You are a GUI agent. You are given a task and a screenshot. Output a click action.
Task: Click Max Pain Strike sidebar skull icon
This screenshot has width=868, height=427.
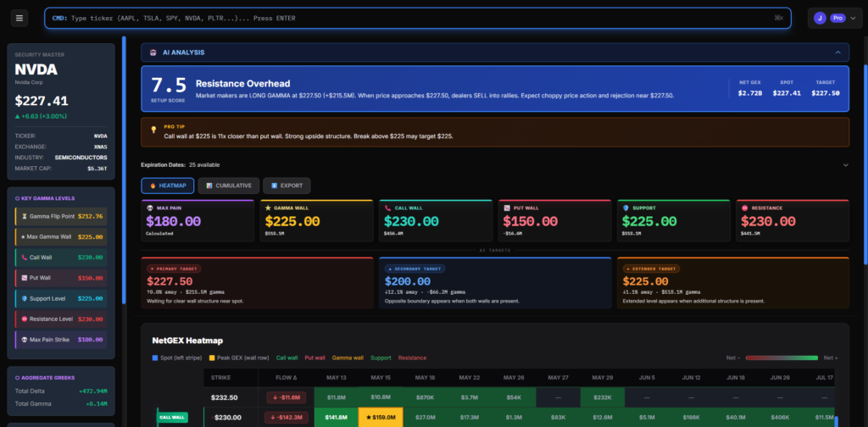(x=24, y=339)
